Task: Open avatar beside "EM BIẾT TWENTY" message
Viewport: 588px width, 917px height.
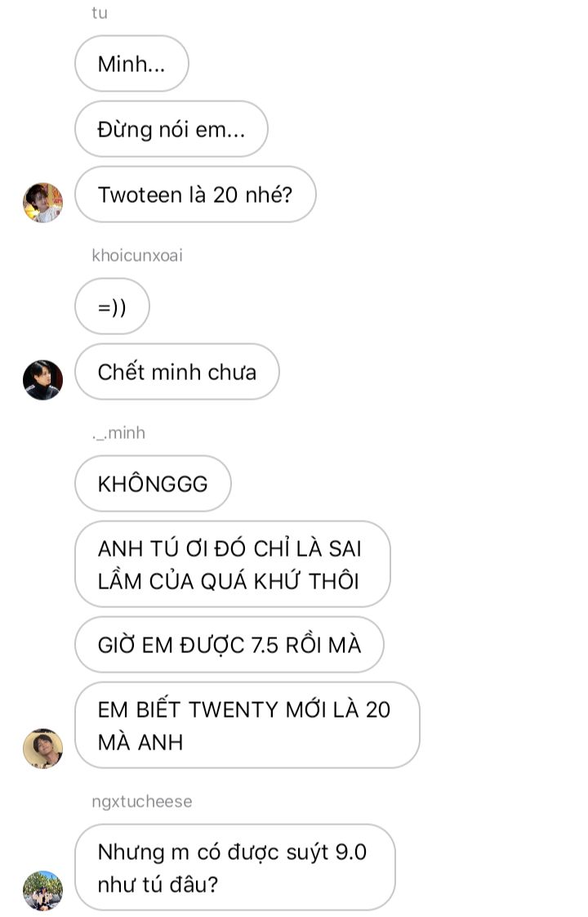Action: pyautogui.click(x=42, y=749)
